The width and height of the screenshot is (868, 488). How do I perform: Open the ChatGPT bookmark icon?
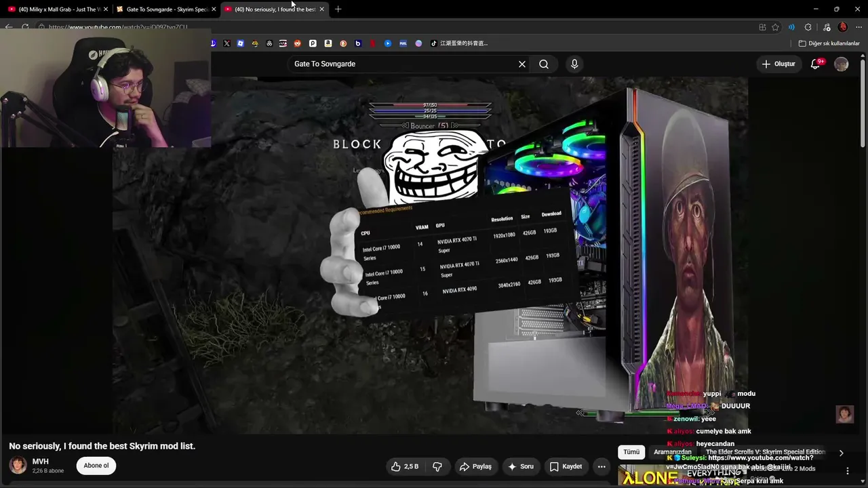pyautogui.click(x=269, y=43)
